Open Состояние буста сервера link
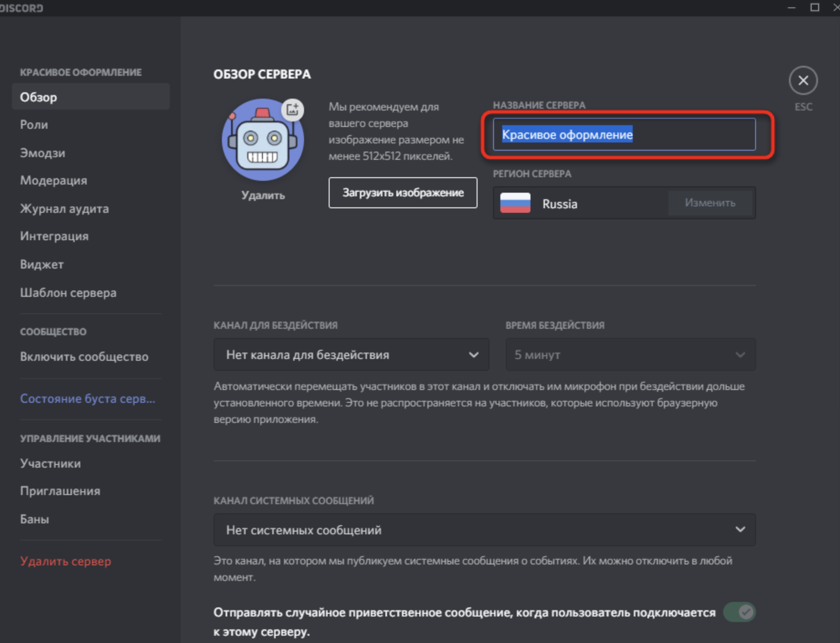This screenshot has height=643, width=840. tap(88, 399)
